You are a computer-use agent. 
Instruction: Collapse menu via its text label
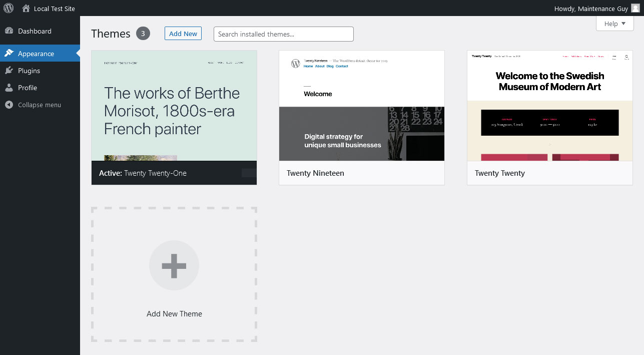pyautogui.click(x=40, y=105)
